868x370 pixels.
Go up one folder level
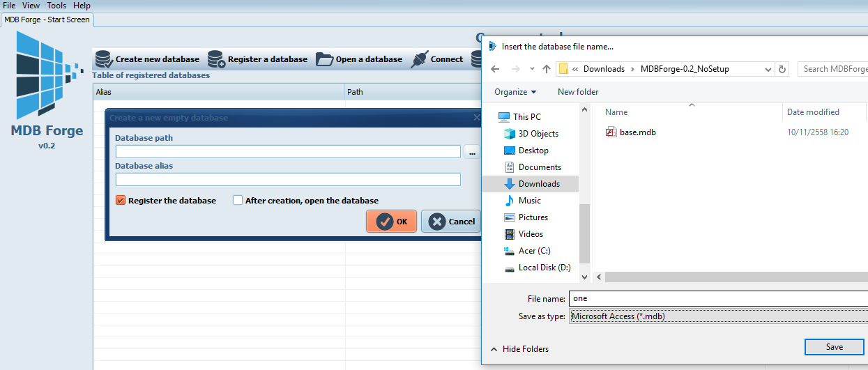click(547, 69)
